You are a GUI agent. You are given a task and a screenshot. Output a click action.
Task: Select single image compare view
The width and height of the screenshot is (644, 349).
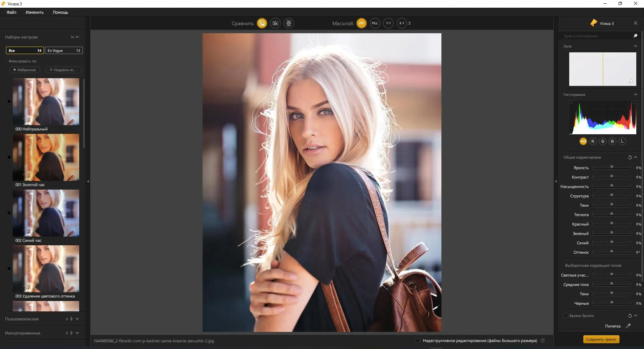pyautogui.click(x=262, y=23)
